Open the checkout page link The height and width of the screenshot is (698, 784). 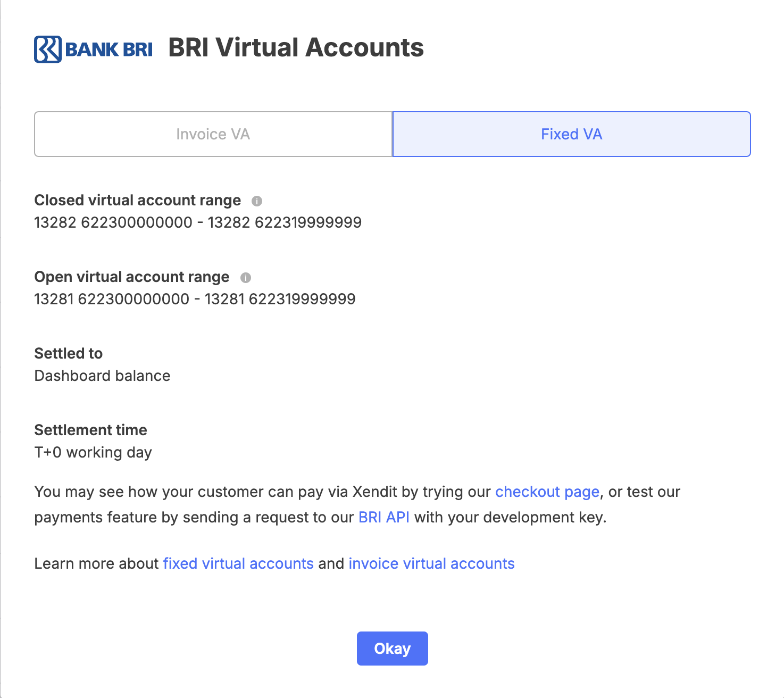click(x=547, y=492)
